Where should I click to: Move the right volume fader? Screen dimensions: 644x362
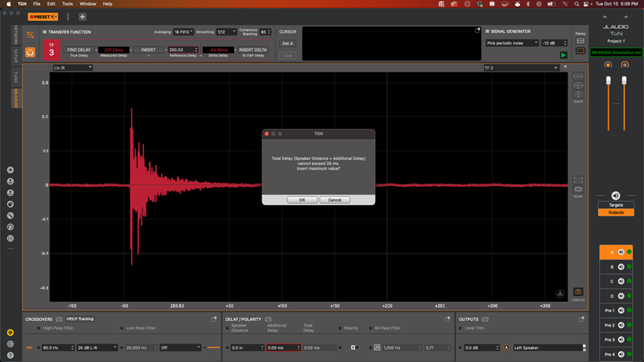pos(625,80)
